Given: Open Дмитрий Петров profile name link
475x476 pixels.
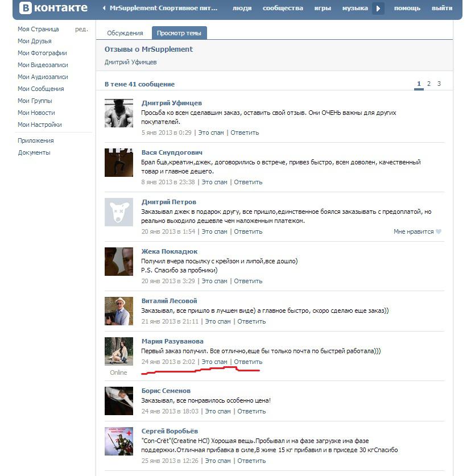Looking at the screenshot, I should click(x=169, y=202).
